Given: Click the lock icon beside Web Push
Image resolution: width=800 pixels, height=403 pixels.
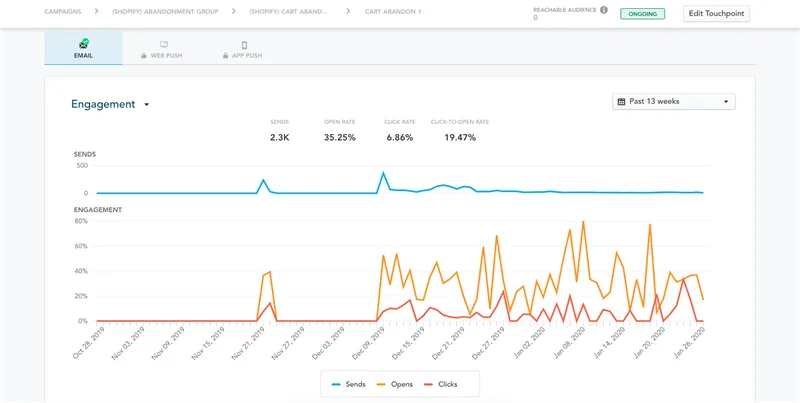Looking at the screenshot, I should [144, 56].
